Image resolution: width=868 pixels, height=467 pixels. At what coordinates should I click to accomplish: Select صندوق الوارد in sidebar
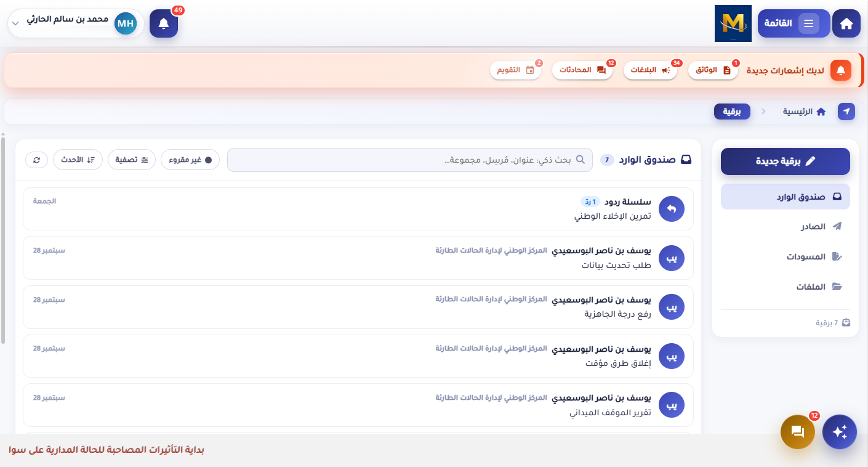786,197
